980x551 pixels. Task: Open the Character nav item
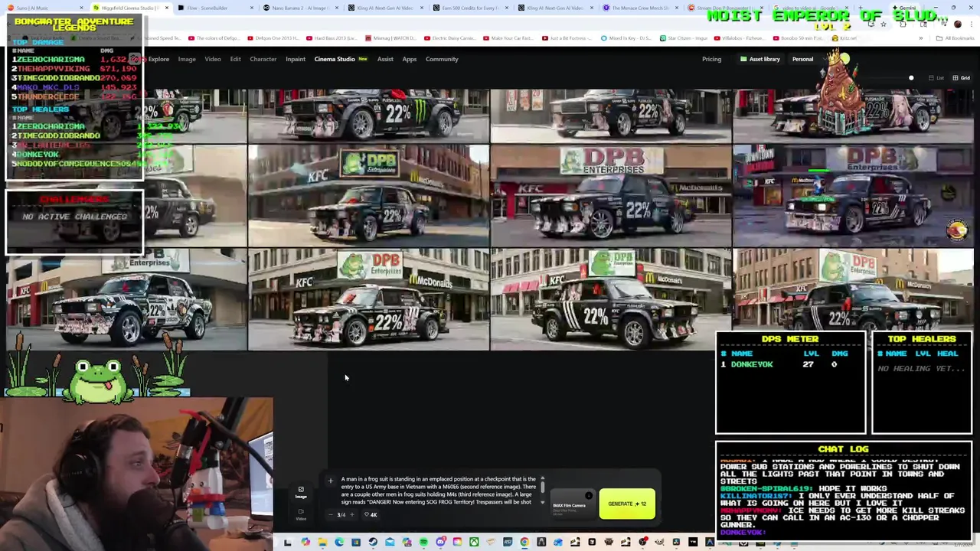pyautogui.click(x=263, y=59)
